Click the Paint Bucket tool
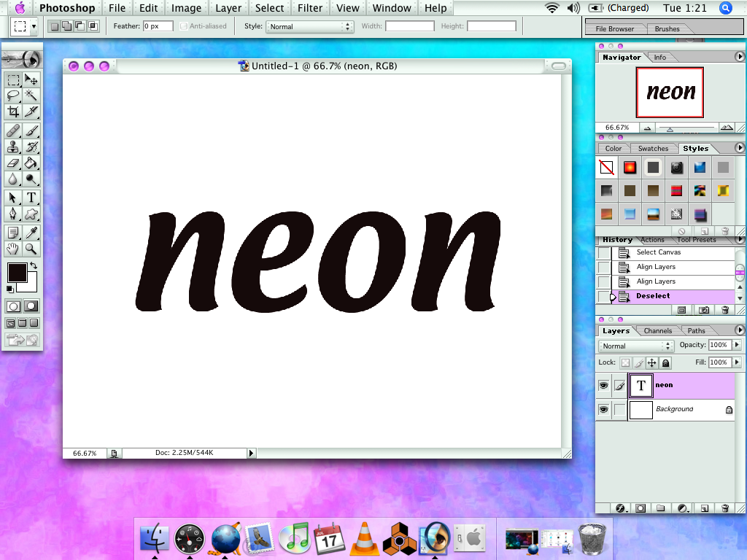 pyautogui.click(x=31, y=163)
